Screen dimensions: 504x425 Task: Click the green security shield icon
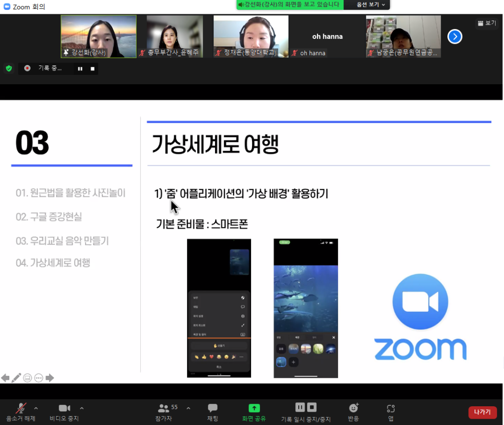9,68
